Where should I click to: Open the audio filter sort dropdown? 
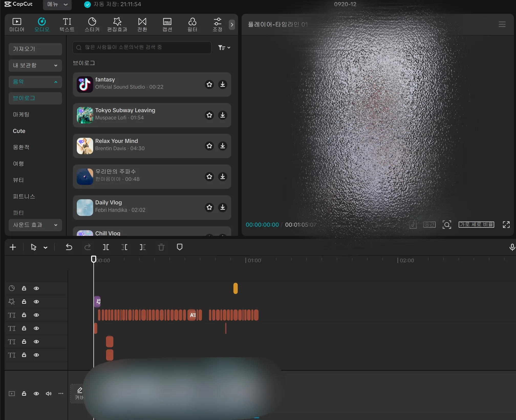(224, 48)
